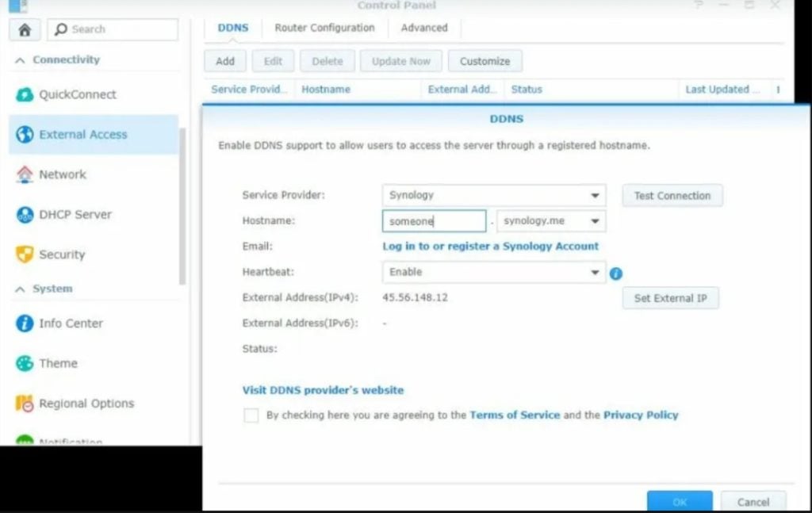The width and height of the screenshot is (812, 513).
Task: Click the 45.56.148.12 IPv4 address text
Action: 415,297
